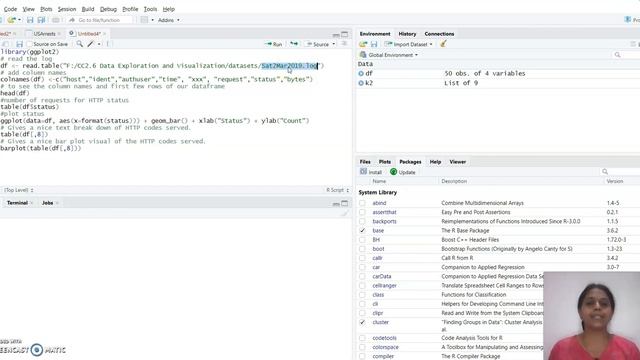Viewport: 640px width, 360px height.
Task: Maximize the source editor pane
Action: coord(345,34)
